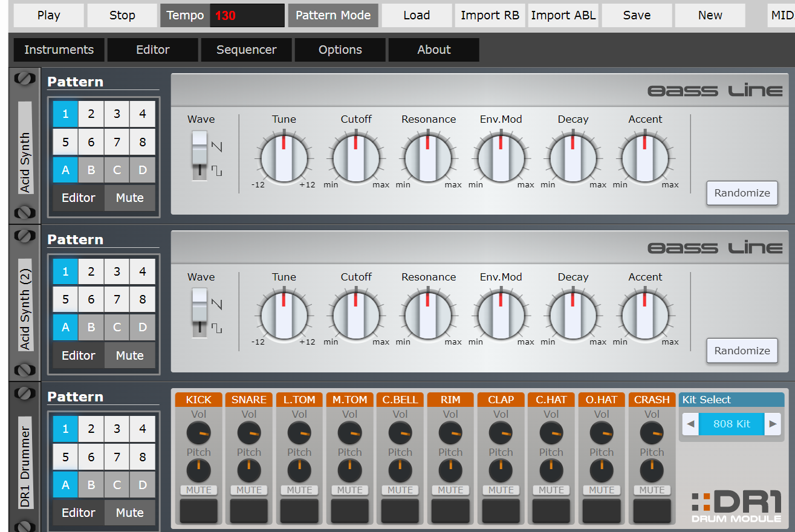Click the Decay knob on Acid Synth (2)
795x532 pixels.
[573, 315]
